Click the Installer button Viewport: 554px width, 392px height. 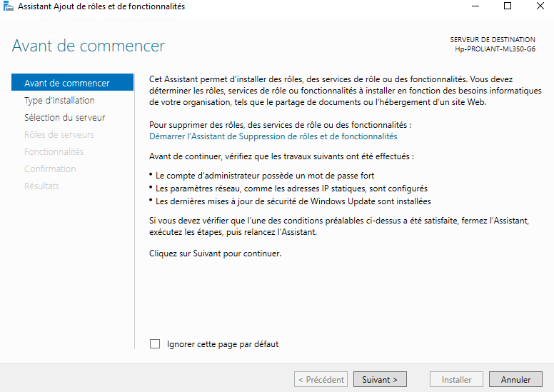[x=456, y=380]
